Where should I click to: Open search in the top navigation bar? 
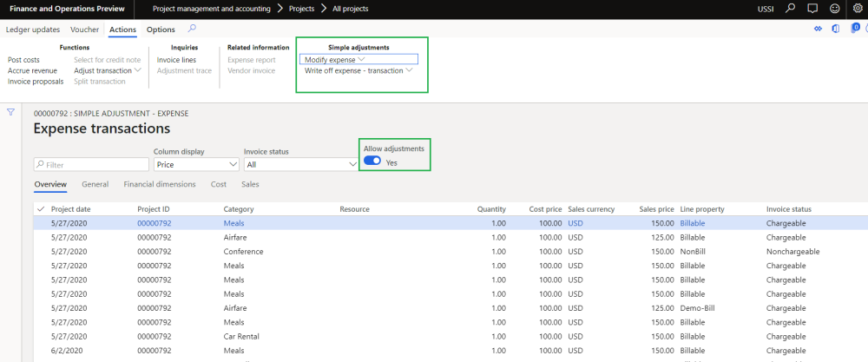[x=791, y=9]
